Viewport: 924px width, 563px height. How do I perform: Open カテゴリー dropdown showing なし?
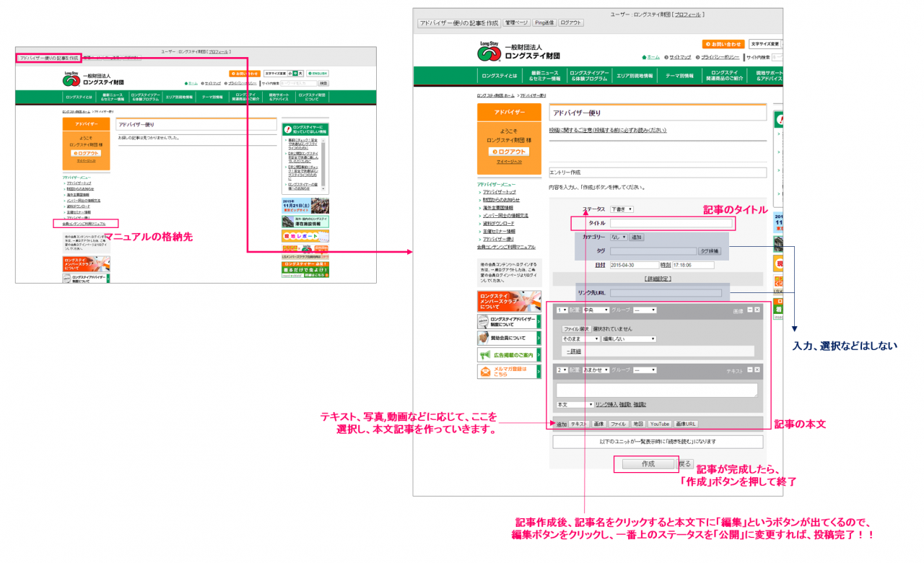pyautogui.click(x=619, y=237)
